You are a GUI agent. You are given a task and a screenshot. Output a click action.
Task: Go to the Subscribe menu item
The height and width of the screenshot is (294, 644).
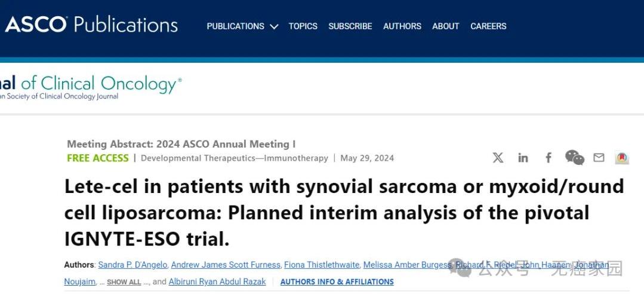(350, 26)
